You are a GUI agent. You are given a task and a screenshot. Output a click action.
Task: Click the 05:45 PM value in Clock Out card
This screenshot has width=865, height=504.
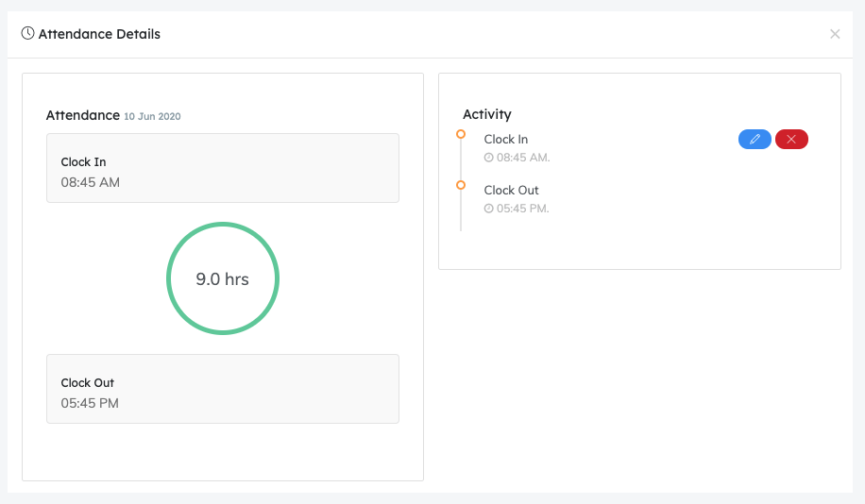click(90, 403)
